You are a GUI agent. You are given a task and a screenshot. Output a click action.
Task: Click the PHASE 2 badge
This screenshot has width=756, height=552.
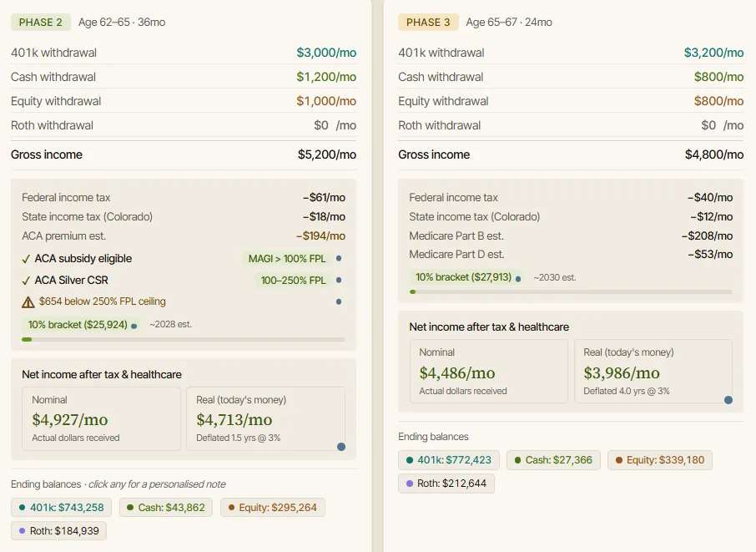(41, 23)
